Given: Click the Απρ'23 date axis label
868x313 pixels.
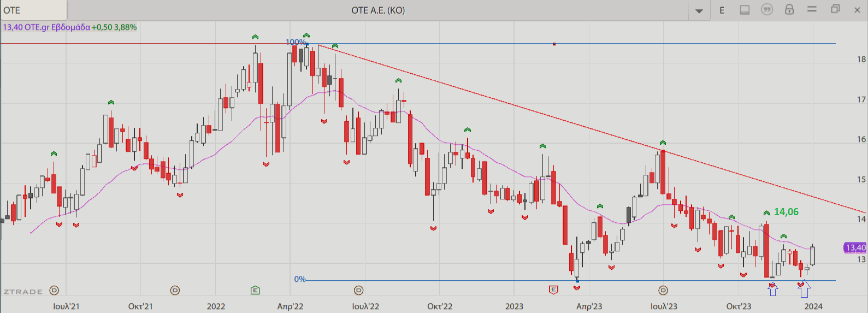Looking at the screenshot, I should (589, 306).
